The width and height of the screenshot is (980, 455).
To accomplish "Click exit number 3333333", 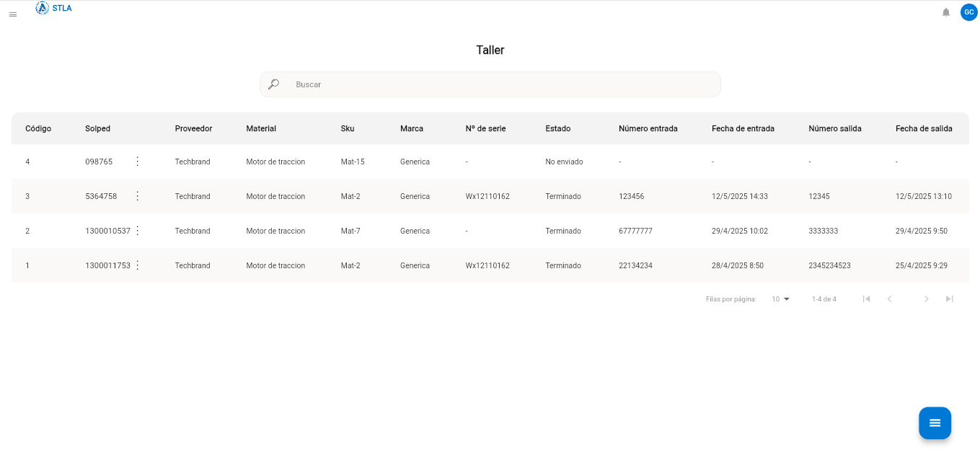I will [824, 231].
